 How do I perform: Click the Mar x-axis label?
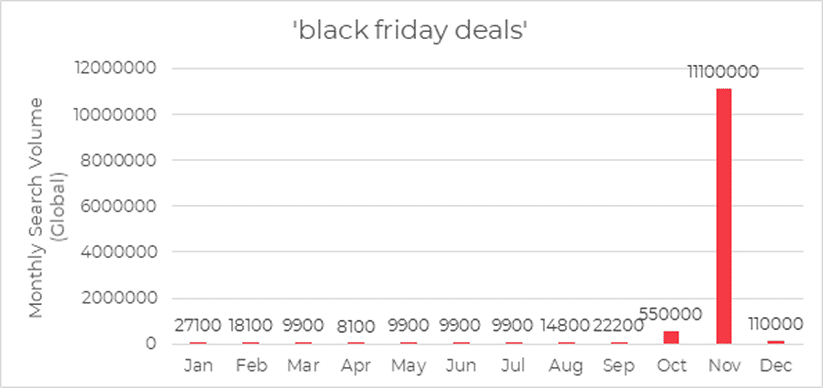[x=303, y=365]
